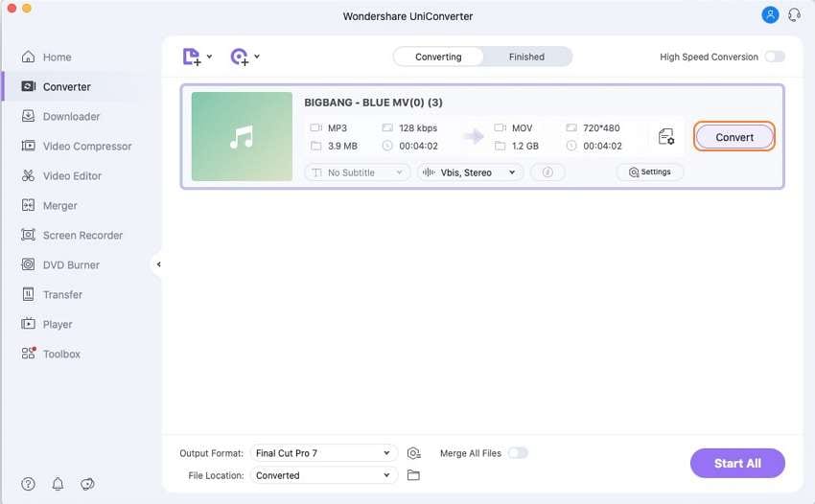Select Downloader in the sidebar
815x504 pixels.
pyautogui.click(x=71, y=116)
